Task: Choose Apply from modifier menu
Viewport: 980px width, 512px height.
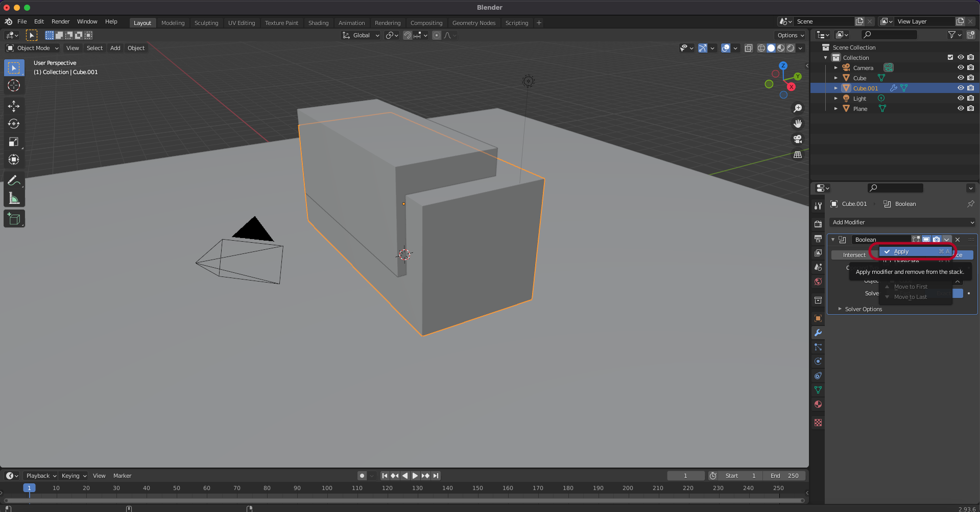Action: click(916, 251)
